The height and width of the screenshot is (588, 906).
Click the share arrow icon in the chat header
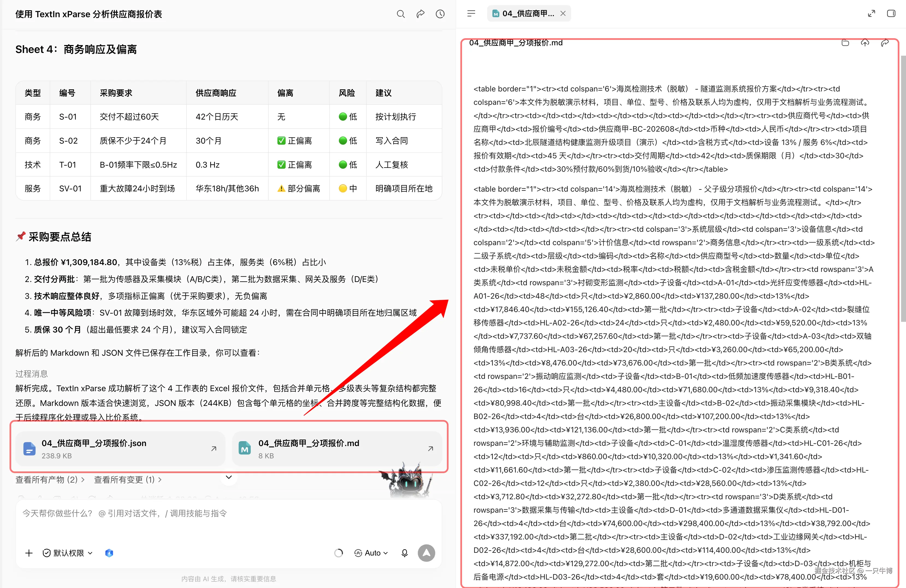coord(420,14)
